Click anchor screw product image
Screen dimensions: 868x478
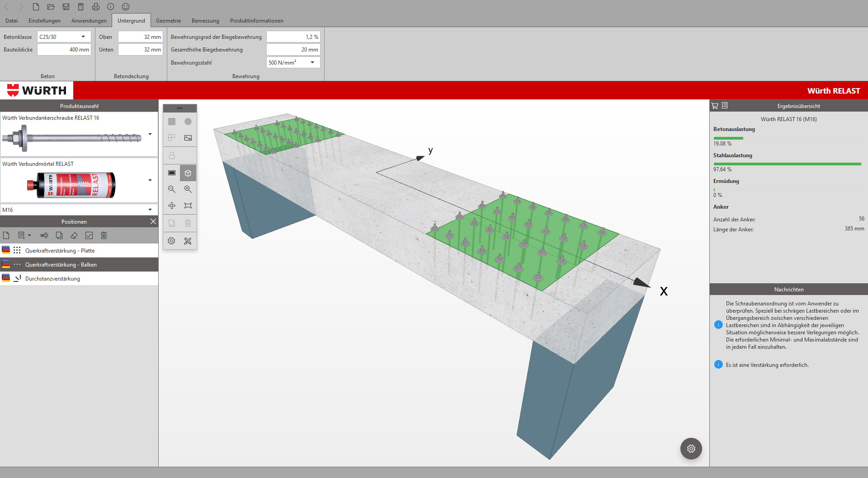click(72, 138)
